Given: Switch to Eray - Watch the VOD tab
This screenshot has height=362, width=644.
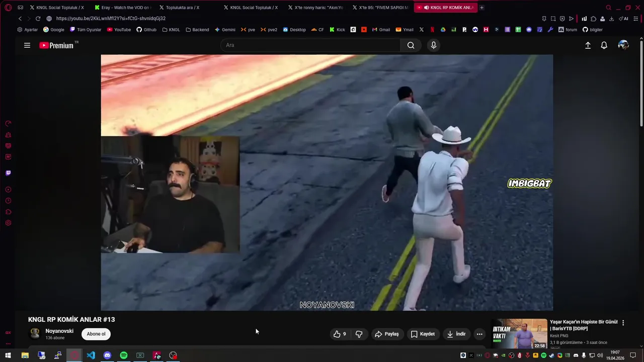Looking at the screenshot, I should point(123,8).
